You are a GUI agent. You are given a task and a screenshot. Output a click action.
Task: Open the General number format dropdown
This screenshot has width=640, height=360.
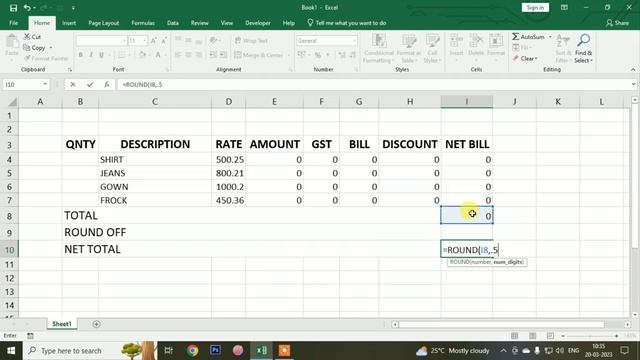click(x=354, y=41)
